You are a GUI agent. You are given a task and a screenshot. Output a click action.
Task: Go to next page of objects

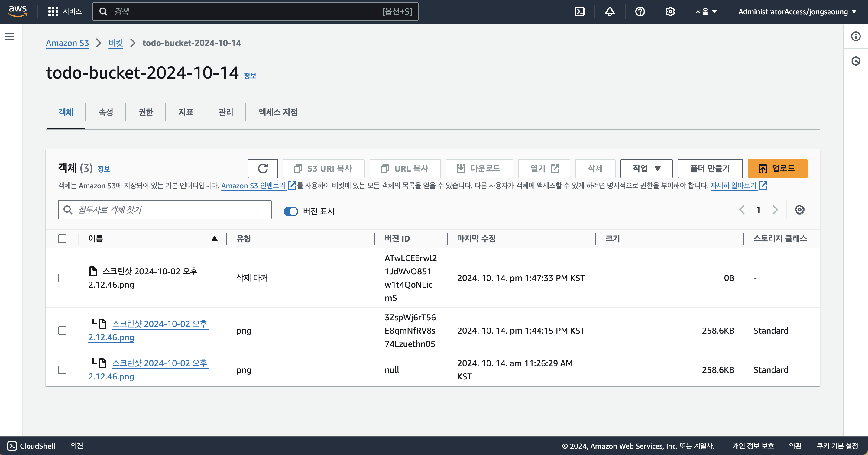775,209
